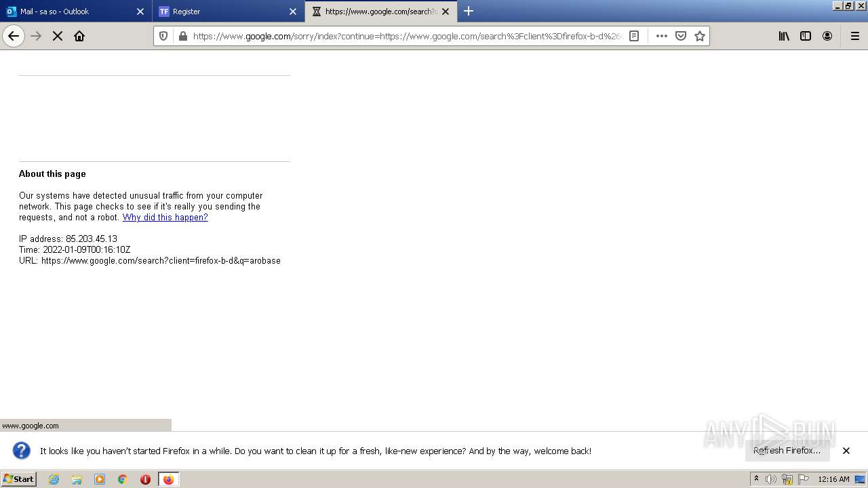Open page actions three-dot menu
This screenshot has width=868, height=488.
tap(662, 36)
